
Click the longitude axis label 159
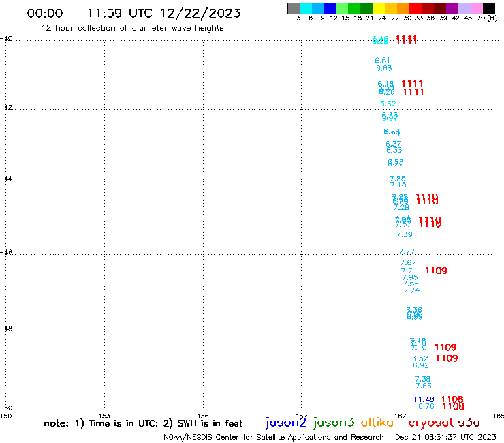pos(302,416)
